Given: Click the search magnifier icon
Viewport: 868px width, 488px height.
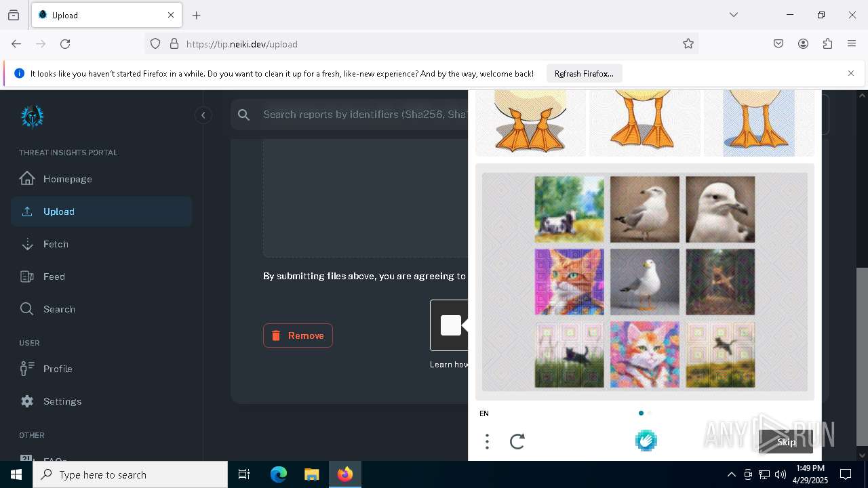Looking at the screenshot, I should [x=244, y=115].
